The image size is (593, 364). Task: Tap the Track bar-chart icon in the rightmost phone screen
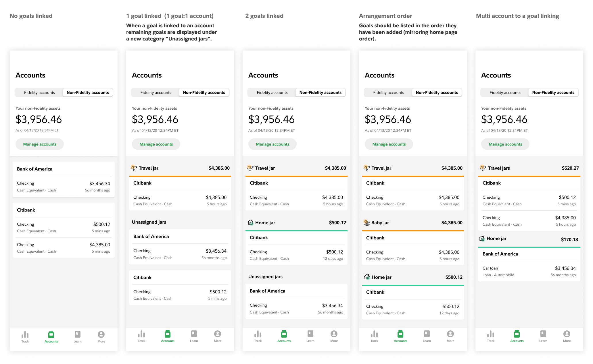pyautogui.click(x=491, y=334)
